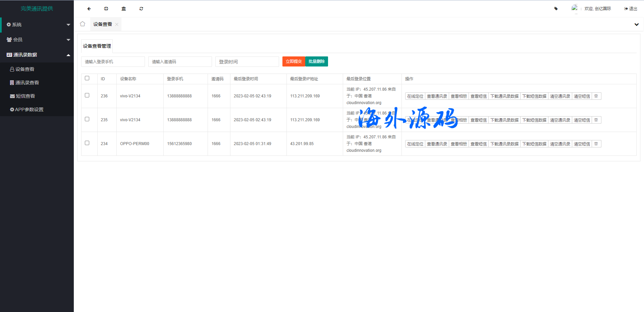Click the bank building icon in top toolbar
Screen dimensions: 644x312
click(123, 9)
